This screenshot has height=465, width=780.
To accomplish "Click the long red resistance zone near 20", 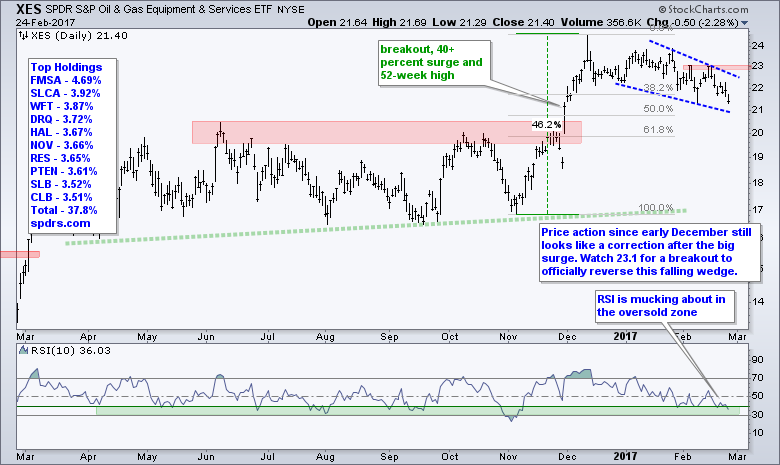I will point(387,132).
